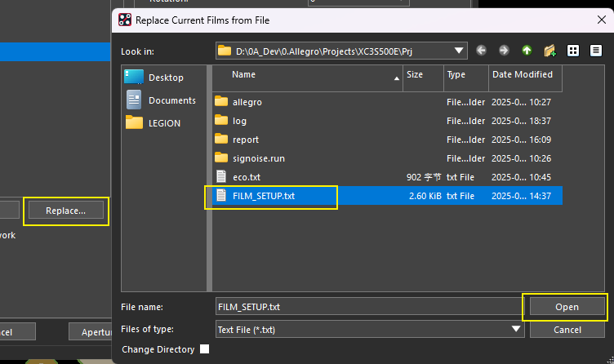Screen dimensions: 614x364
Task: Sort files by Date Modified column
Action: tap(522, 74)
